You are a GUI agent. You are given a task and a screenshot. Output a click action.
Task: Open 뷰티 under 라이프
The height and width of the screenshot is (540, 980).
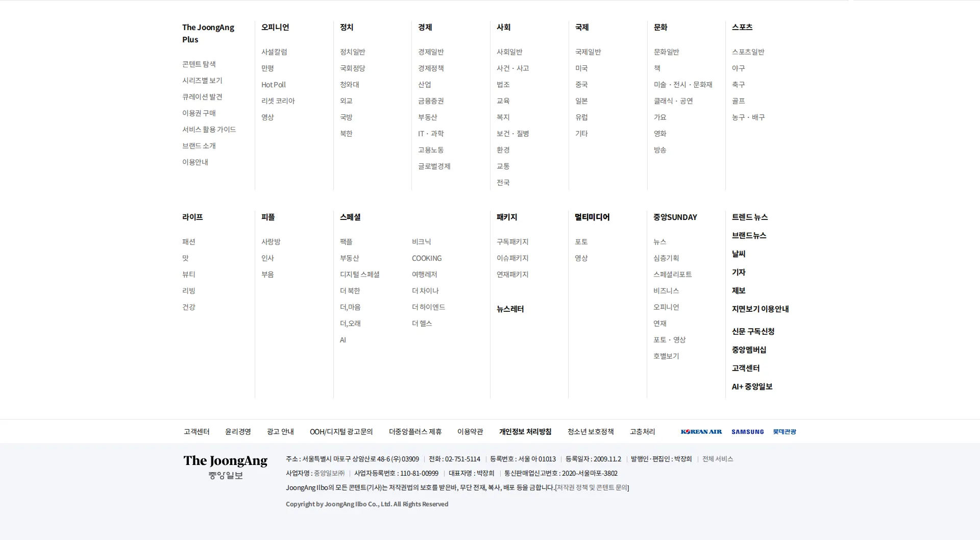pyautogui.click(x=189, y=275)
